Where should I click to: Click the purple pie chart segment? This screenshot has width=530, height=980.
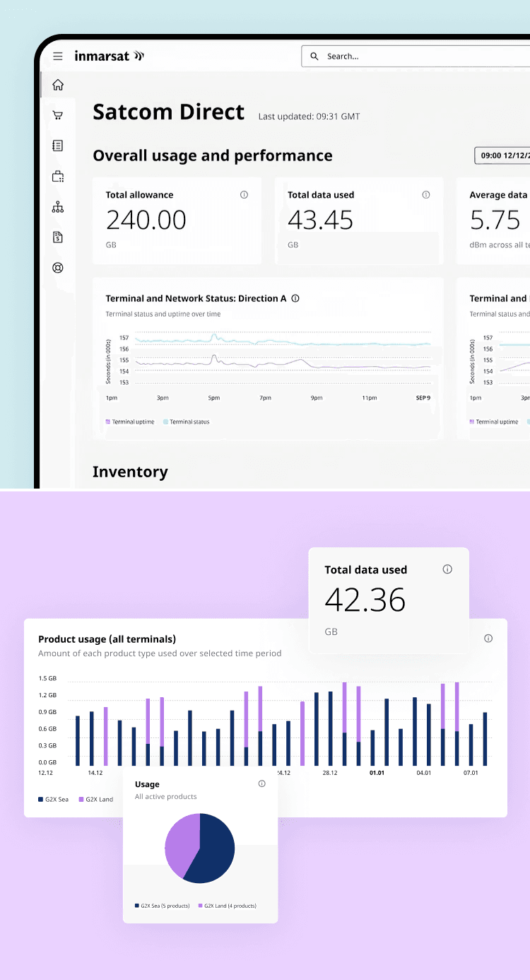point(179,841)
